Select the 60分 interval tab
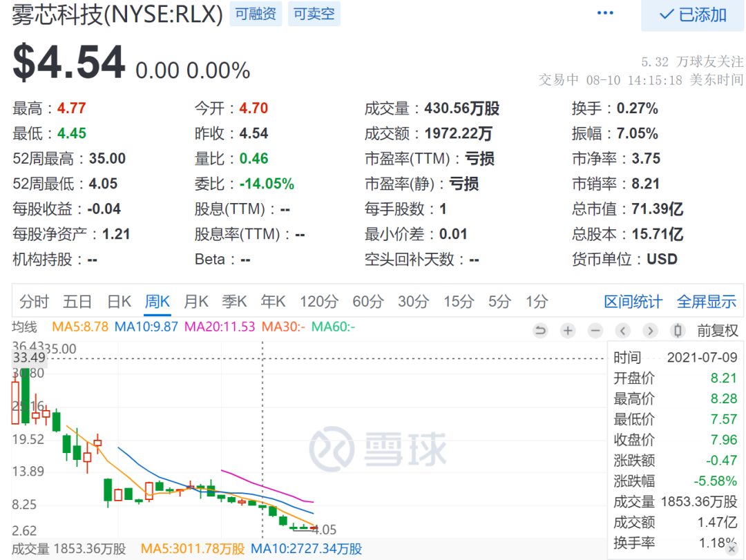Viewport: 746px width, 560px height. [x=368, y=302]
